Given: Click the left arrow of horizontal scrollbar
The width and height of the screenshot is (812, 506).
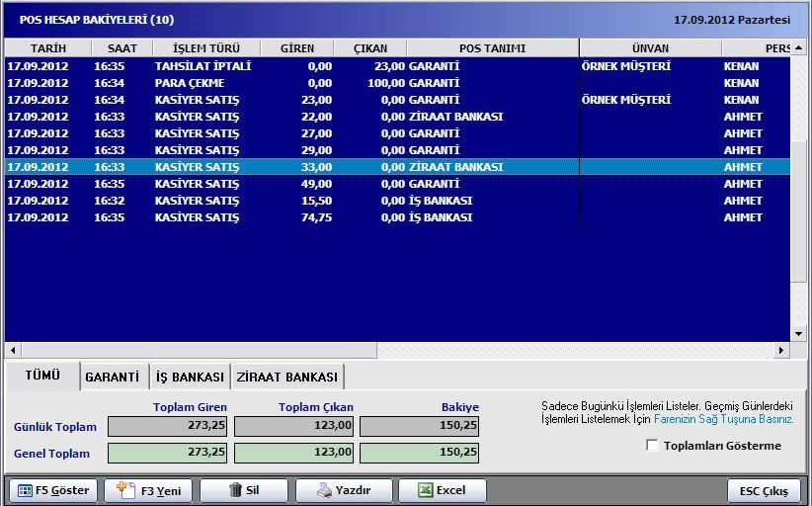Looking at the screenshot, I should click(x=12, y=350).
